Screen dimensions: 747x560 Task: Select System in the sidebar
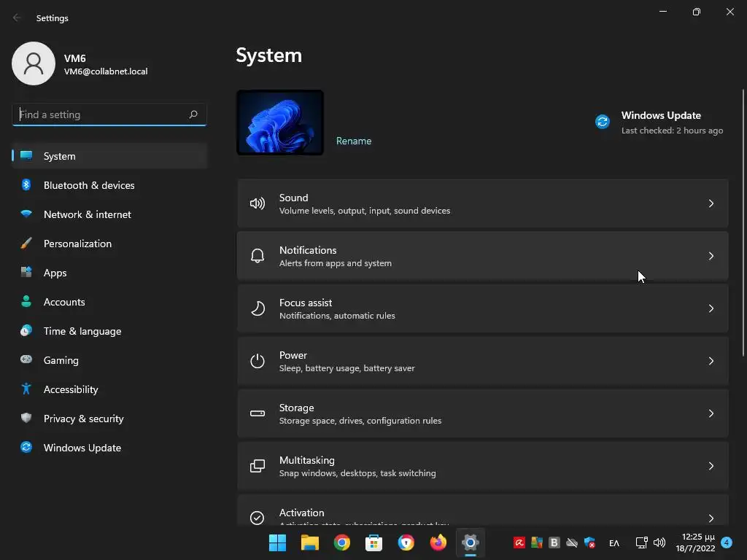pos(109,156)
